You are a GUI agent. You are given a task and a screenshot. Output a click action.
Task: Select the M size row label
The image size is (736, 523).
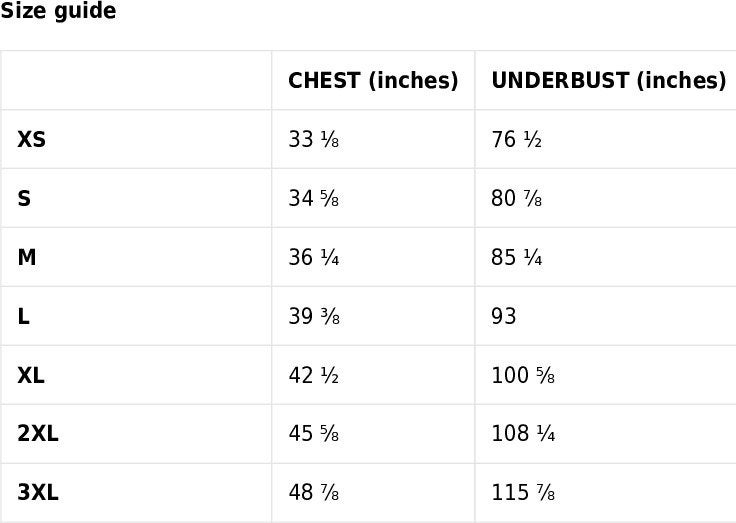tap(27, 257)
